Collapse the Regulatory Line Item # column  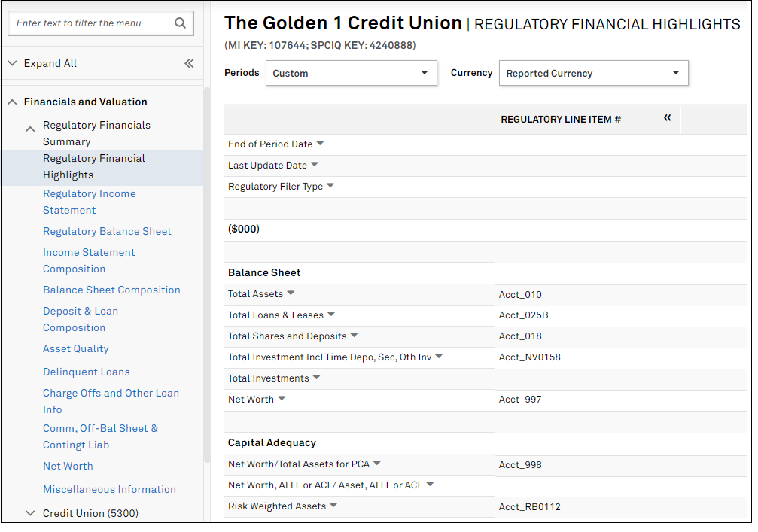pyautogui.click(x=667, y=118)
